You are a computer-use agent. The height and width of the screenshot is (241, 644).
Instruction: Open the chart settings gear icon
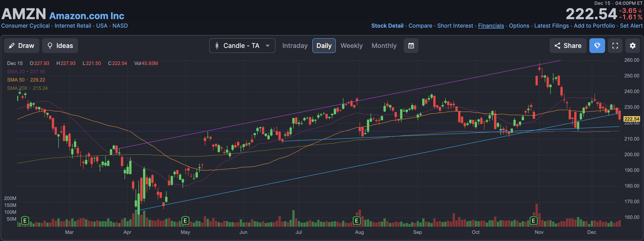click(632, 45)
